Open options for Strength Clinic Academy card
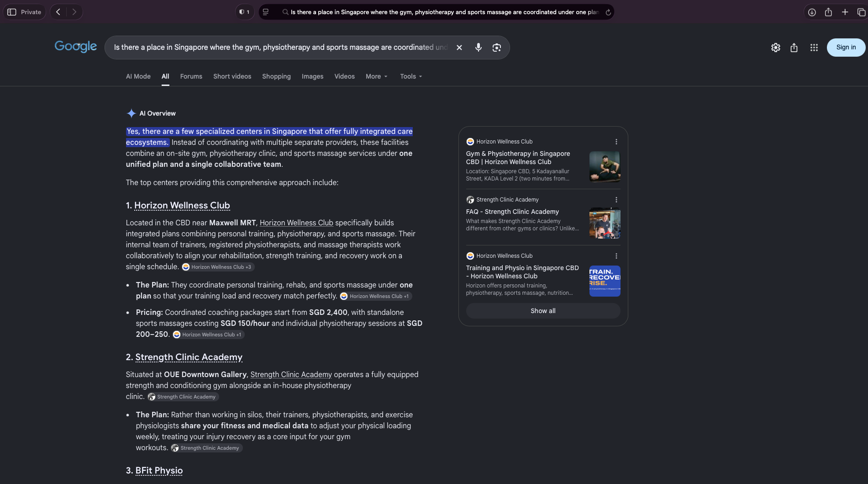This screenshot has height=484, width=868. [616, 200]
